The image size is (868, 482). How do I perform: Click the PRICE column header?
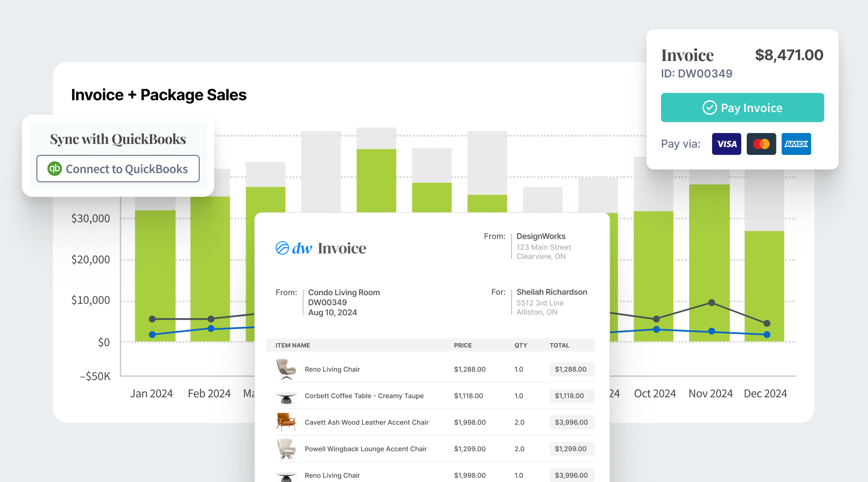(463, 345)
